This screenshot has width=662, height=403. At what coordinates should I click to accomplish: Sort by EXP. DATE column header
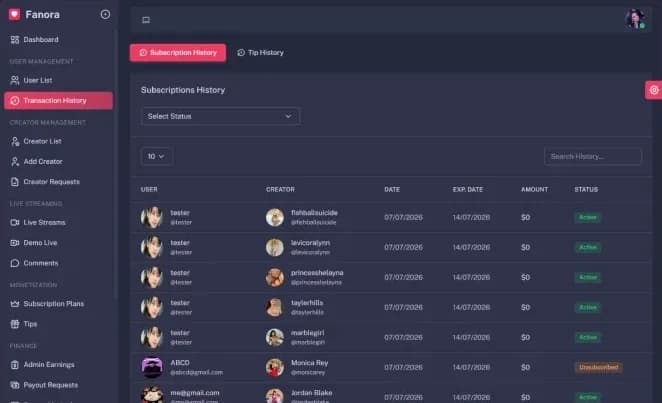point(468,189)
